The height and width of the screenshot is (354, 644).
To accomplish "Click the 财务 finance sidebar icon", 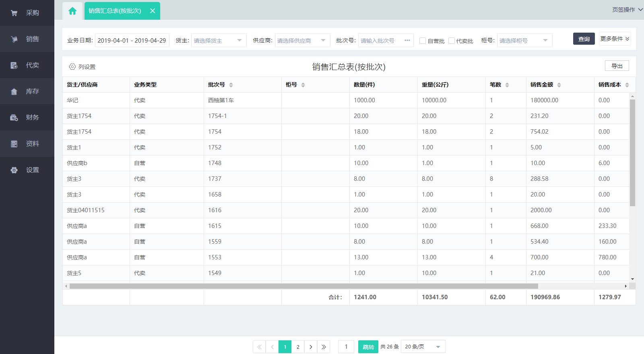I will (14, 118).
